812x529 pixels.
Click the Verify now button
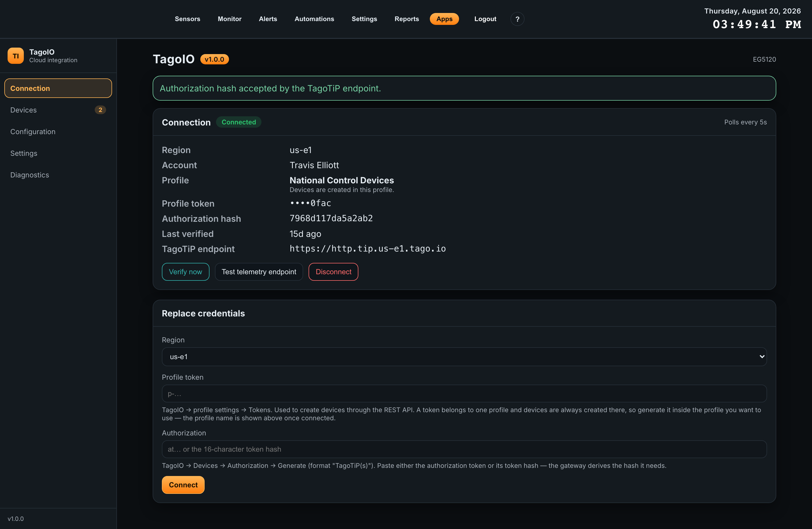[x=186, y=272]
